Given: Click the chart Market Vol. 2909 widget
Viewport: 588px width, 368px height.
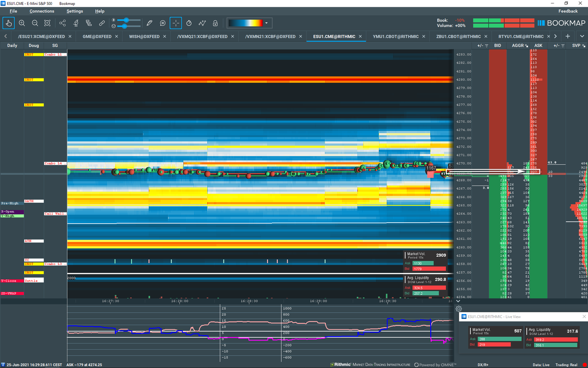Looking at the screenshot, I should 425,262.
